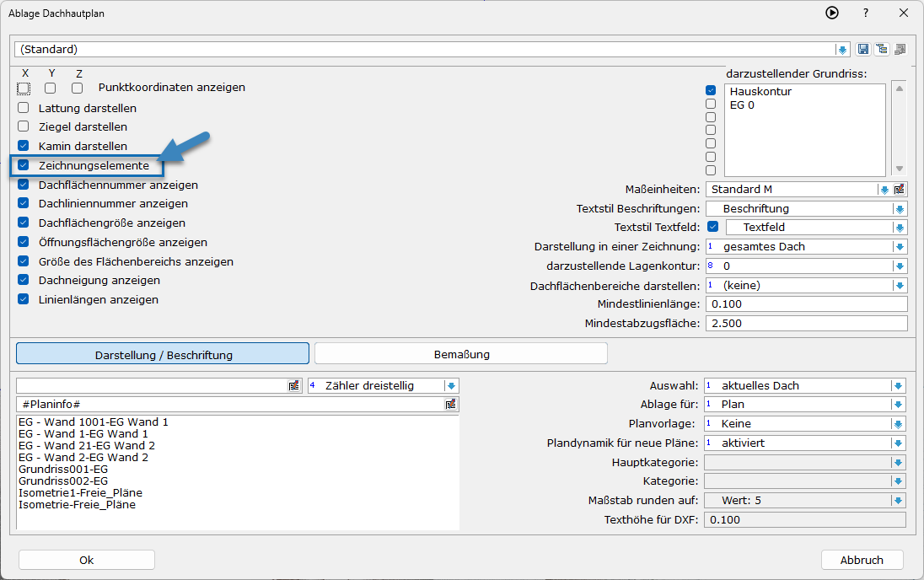Open the Textstil Beschriftungen dropdown
Image resolution: width=924 pixels, height=580 pixels.
tap(900, 208)
